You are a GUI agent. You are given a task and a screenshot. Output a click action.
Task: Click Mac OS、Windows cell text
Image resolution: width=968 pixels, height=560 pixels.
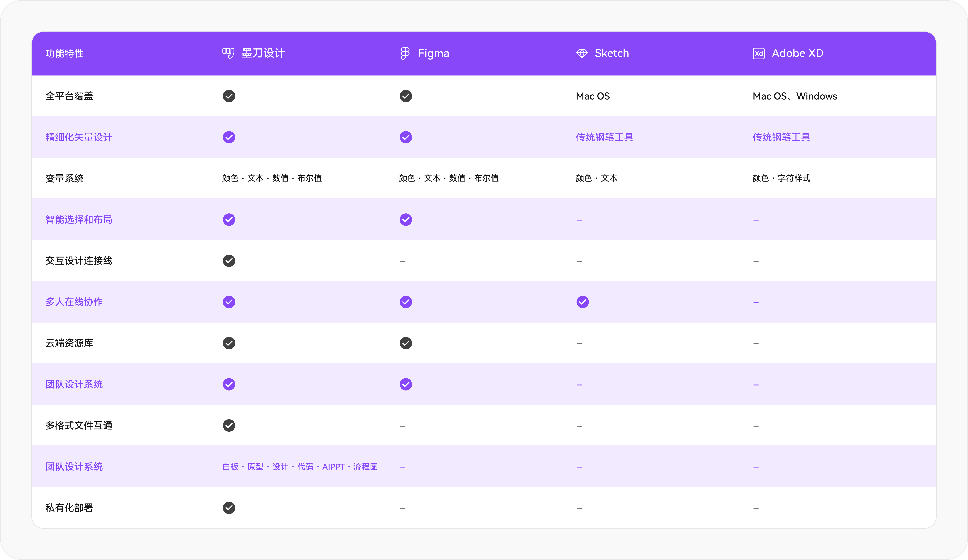click(x=795, y=96)
